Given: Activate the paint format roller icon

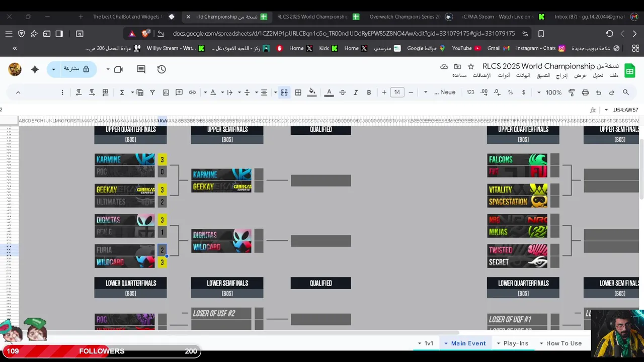Looking at the screenshot, I should pos(572,93).
